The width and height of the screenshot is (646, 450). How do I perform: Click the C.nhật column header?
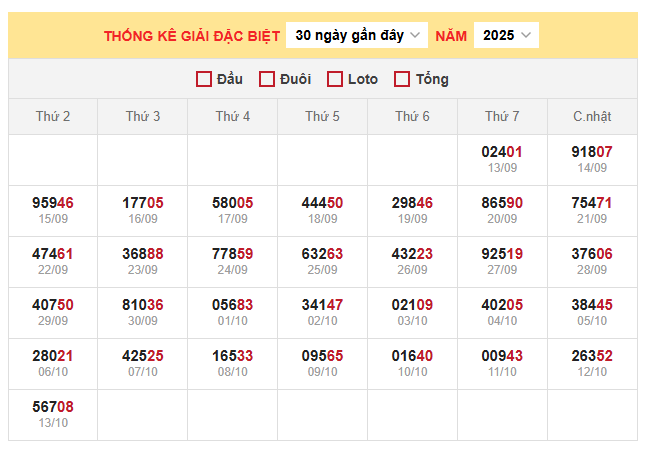[x=592, y=117]
